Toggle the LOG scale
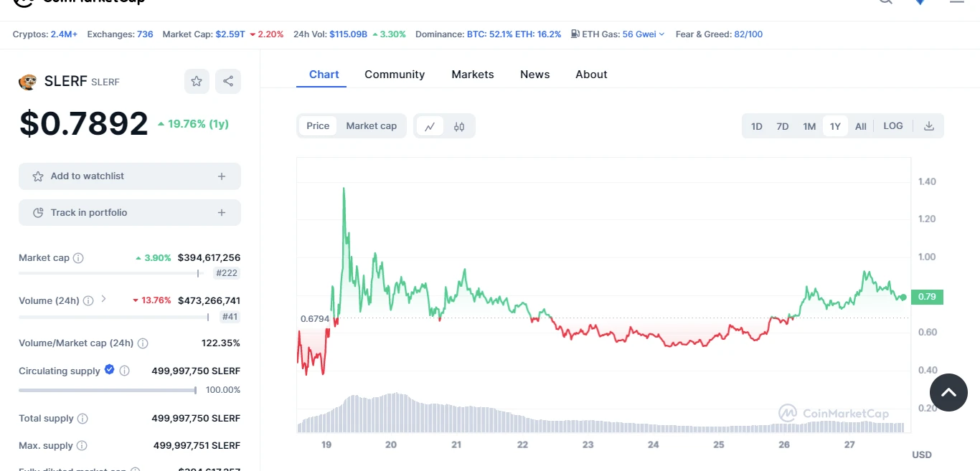 (x=893, y=126)
